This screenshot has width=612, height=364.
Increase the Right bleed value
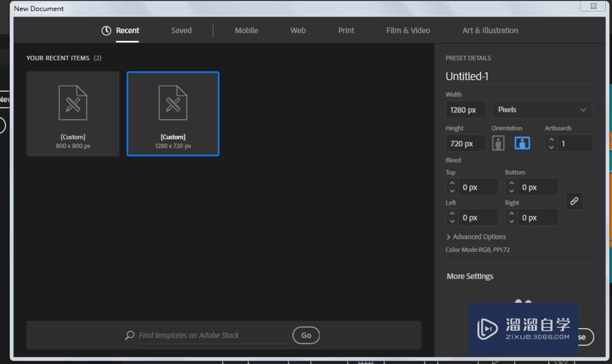click(511, 214)
